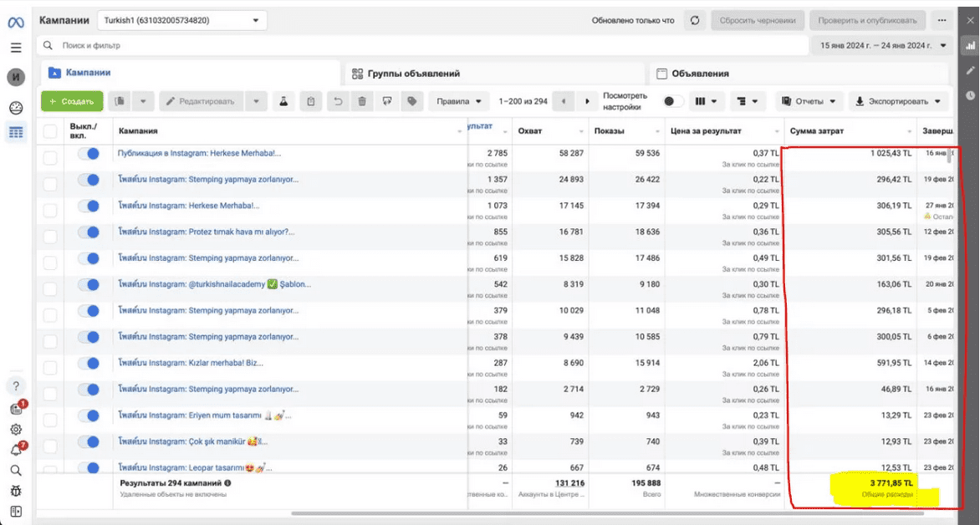980x525 pixels.
Task: Toggle the 'Посмотреть настройки' switch
Action: pyautogui.click(x=673, y=101)
